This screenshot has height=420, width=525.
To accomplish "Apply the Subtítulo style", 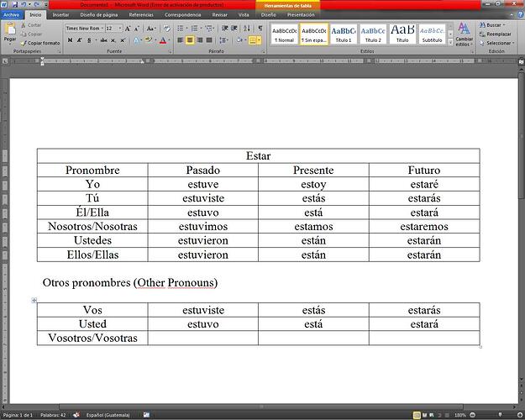I will pyautogui.click(x=432, y=34).
